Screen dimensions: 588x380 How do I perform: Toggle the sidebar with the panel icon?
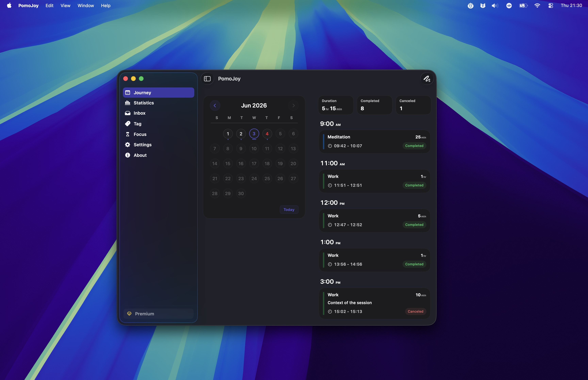(x=207, y=79)
